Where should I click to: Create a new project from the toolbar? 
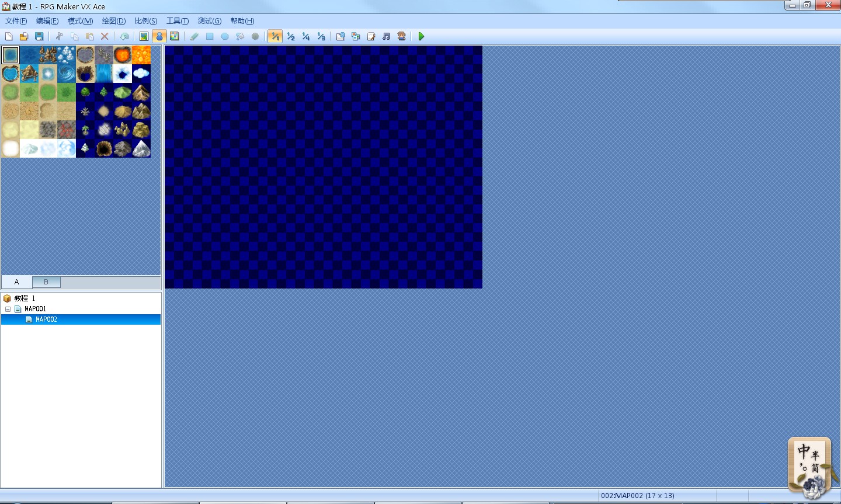coord(9,36)
